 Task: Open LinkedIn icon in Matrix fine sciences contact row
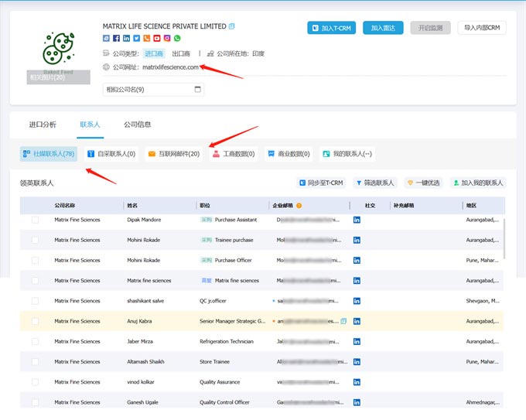click(x=357, y=281)
